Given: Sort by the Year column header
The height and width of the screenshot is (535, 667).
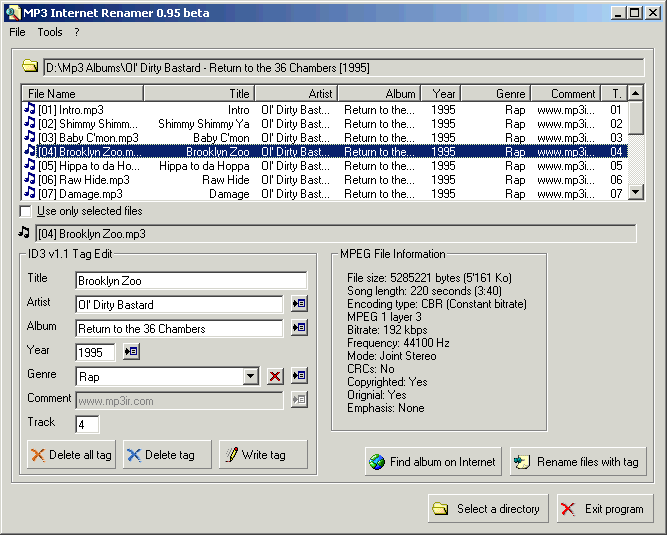Looking at the screenshot, I should click(441, 94).
